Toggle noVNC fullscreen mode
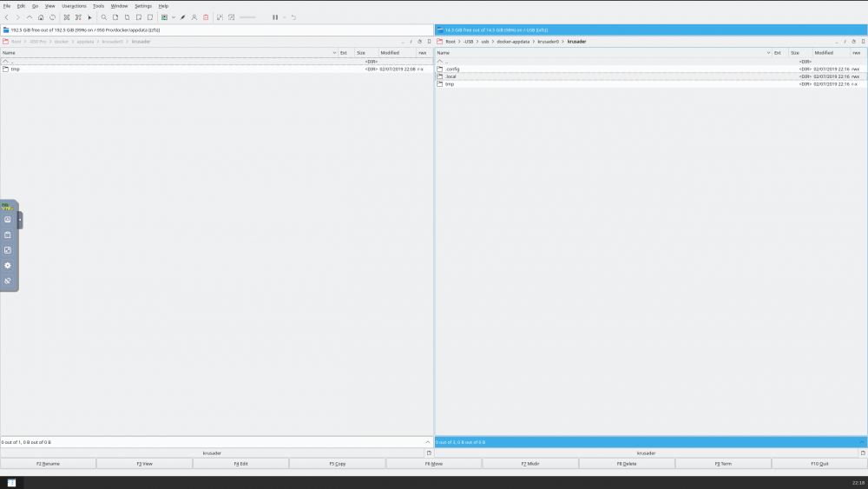The height and width of the screenshot is (489, 868). (x=8, y=250)
